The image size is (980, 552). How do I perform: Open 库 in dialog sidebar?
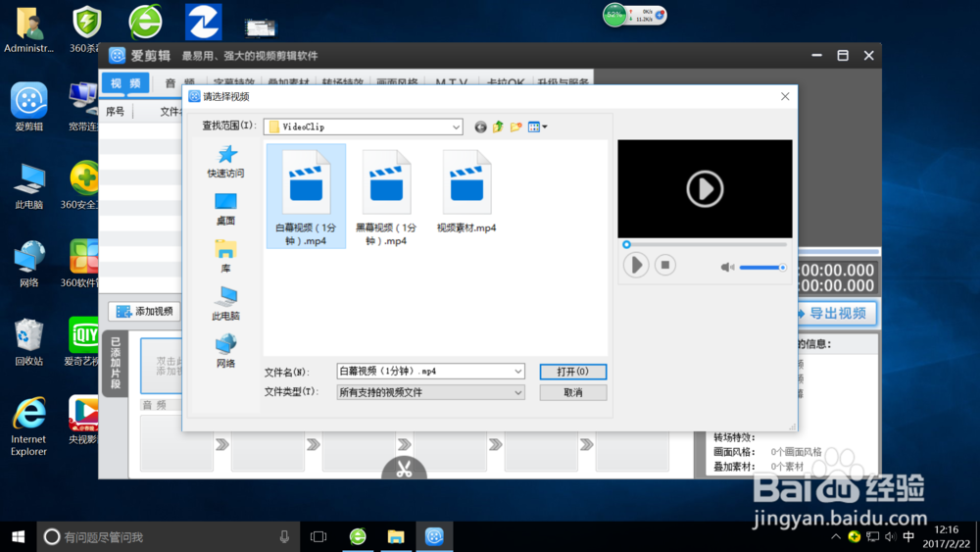225,256
